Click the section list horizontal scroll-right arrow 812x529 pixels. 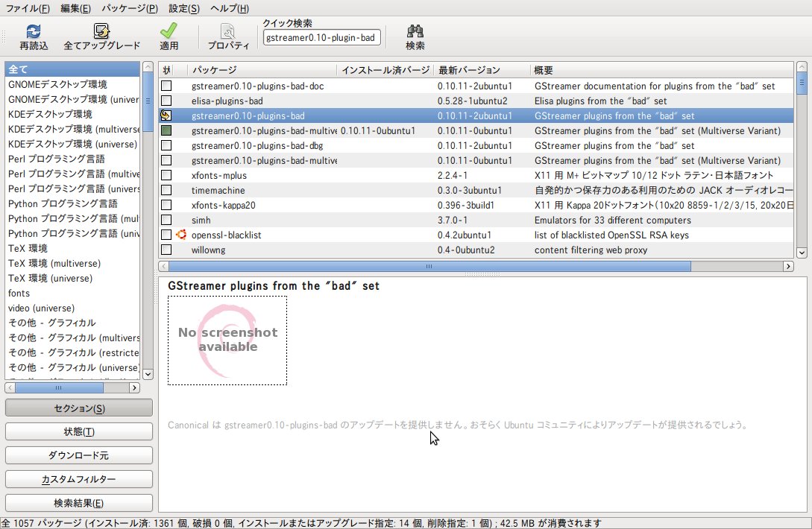pyautogui.click(x=135, y=387)
